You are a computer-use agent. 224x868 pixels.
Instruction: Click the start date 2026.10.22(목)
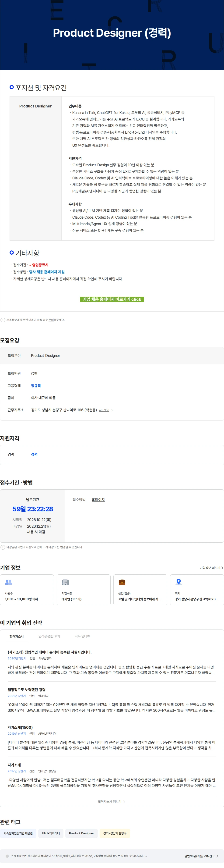39,519
